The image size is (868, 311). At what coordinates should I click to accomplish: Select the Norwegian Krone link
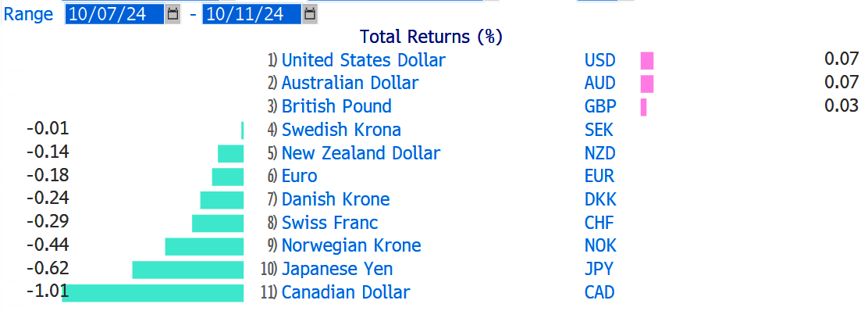[x=351, y=245]
